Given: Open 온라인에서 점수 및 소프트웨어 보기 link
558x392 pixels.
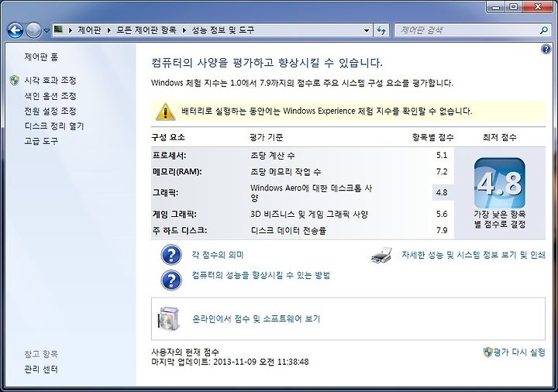Looking at the screenshot, I should 257,318.
